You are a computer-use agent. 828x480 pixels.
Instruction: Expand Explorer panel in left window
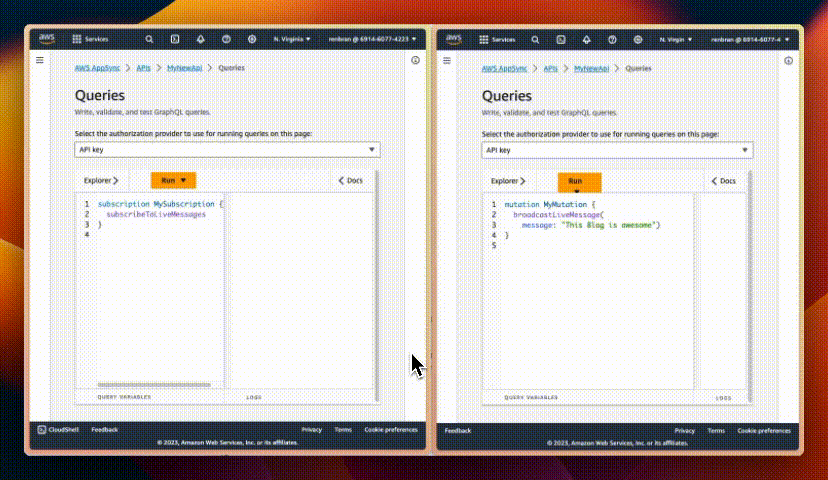pyautogui.click(x=101, y=181)
